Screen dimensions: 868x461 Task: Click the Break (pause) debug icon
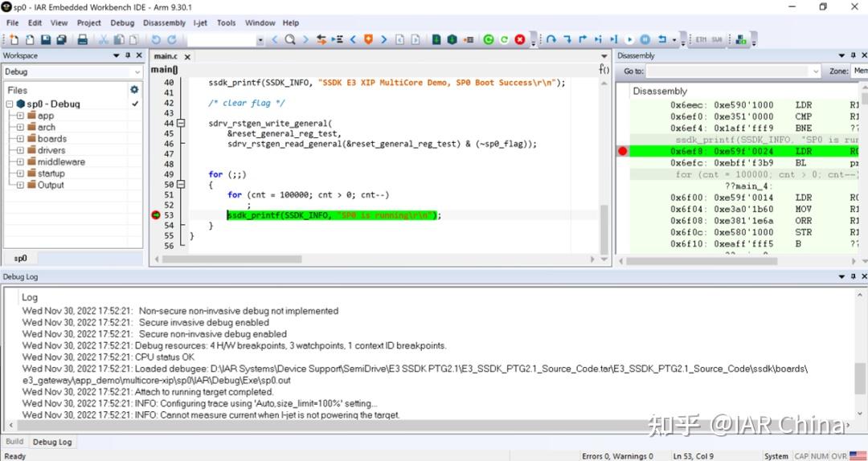645,39
